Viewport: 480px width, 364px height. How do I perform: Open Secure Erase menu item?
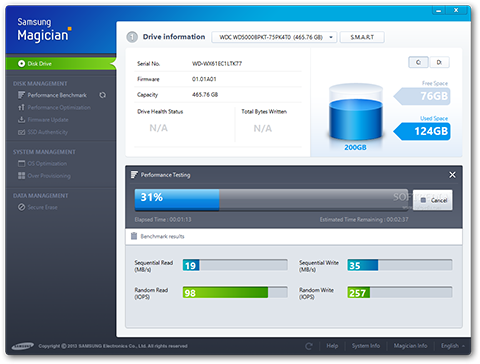click(42, 207)
